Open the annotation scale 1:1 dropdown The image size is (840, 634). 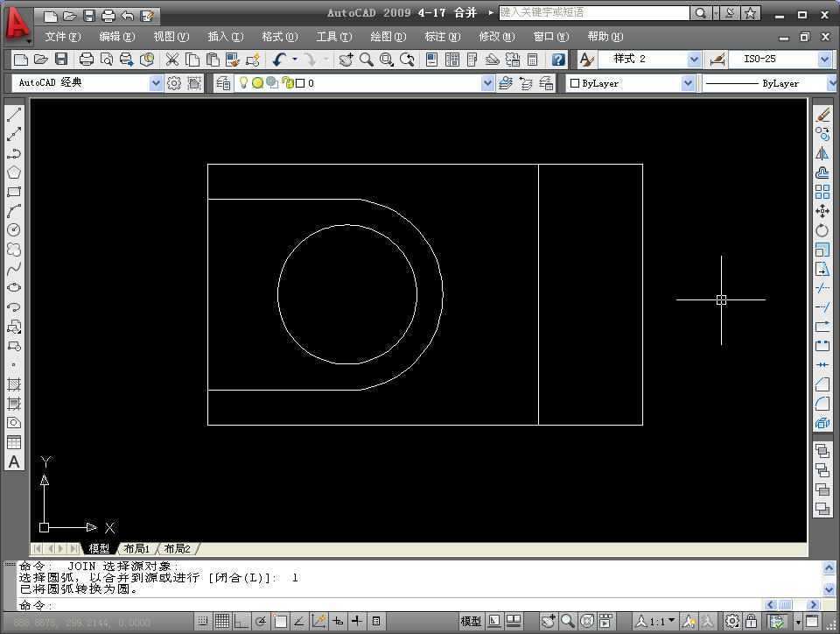coord(672,621)
